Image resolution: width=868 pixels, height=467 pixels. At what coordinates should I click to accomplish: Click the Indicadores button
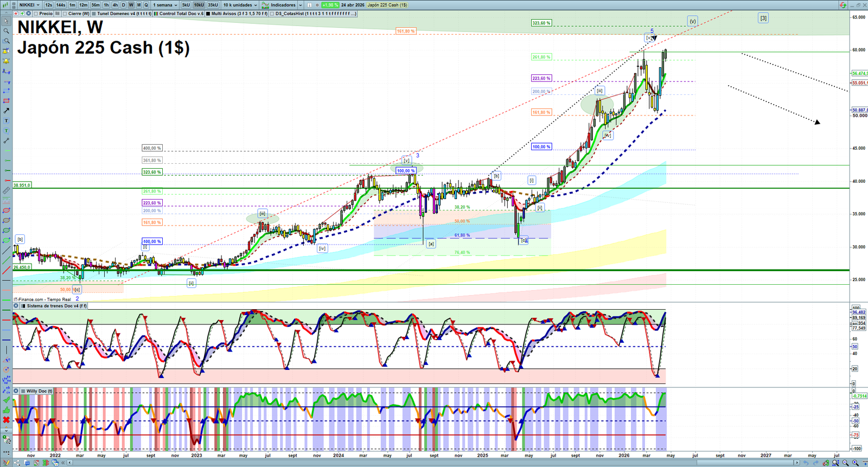pyautogui.click(x=282, y=5)
